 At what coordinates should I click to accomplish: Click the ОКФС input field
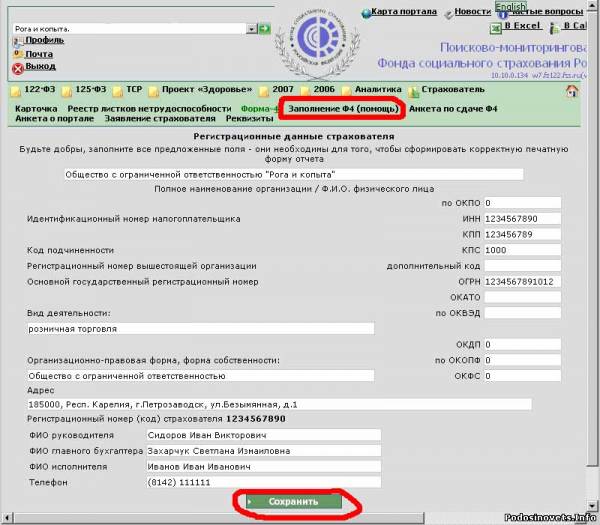pos(523,376)
